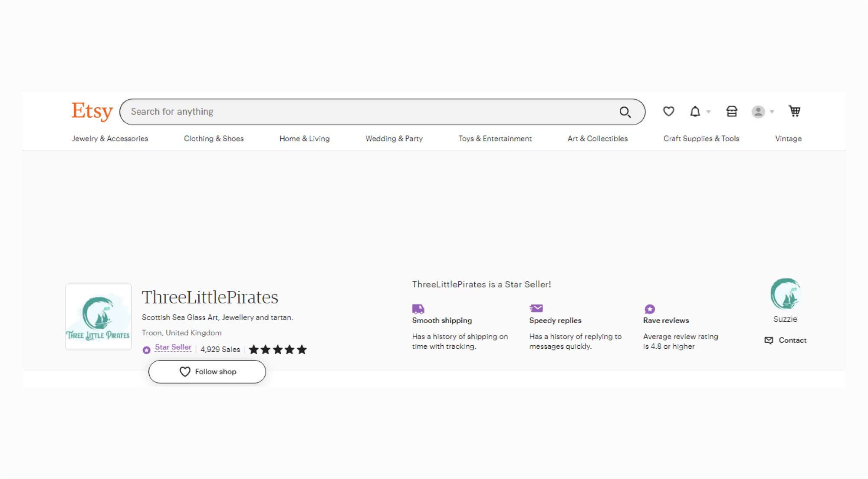Open Wedding & Party category
This screenshot has height=479, width=868.
coord(394,139)
